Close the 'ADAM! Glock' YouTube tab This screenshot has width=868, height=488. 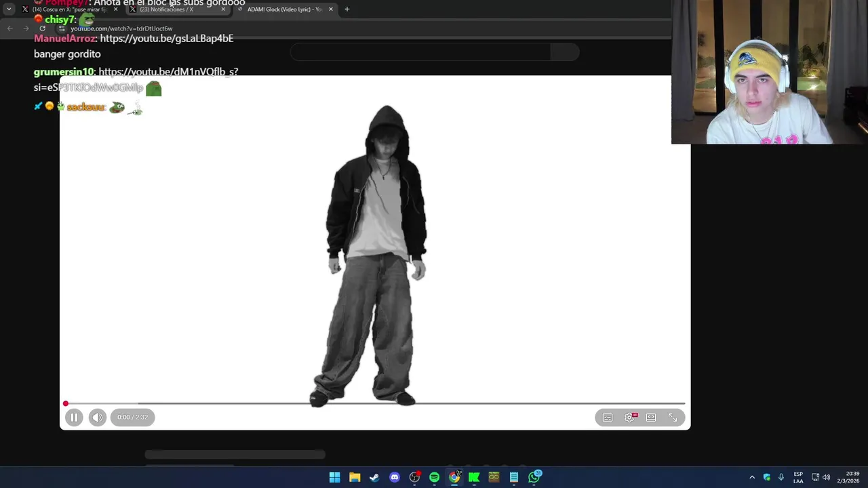(331, 9)
